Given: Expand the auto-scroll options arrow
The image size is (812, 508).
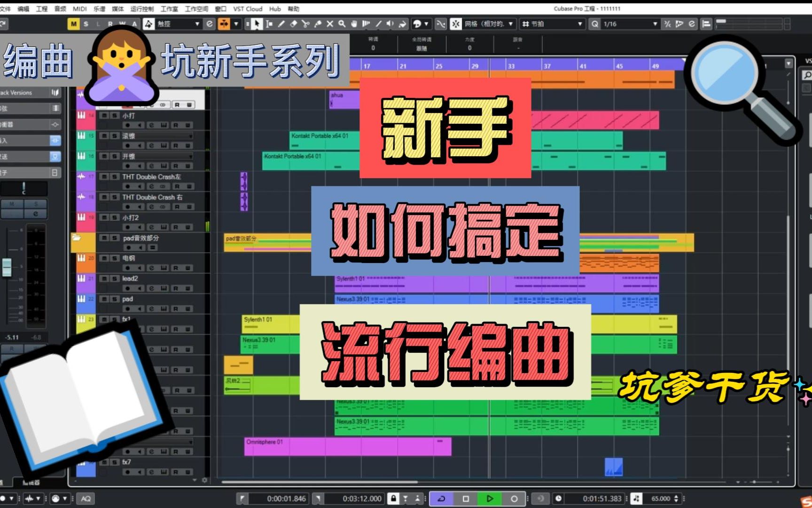Looking at the screenshot, I should [236, 24].
